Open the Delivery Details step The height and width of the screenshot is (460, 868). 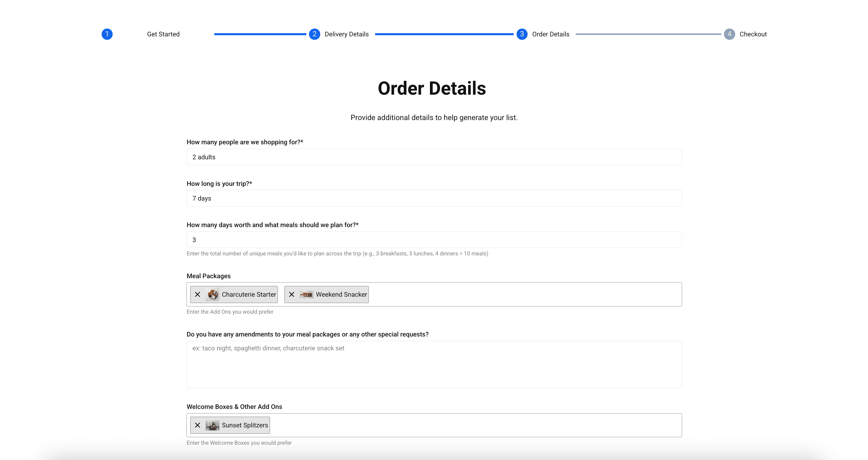pos(347,34)
